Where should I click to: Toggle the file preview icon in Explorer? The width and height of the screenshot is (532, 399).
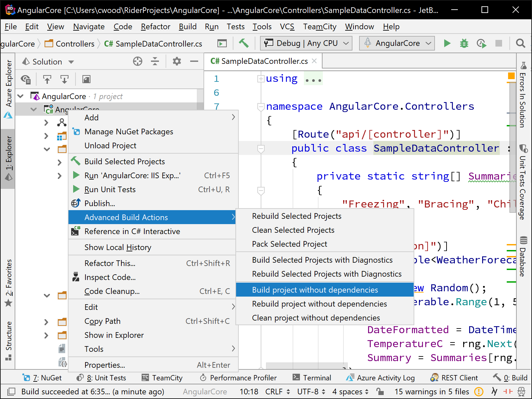[x=86, y=79]
